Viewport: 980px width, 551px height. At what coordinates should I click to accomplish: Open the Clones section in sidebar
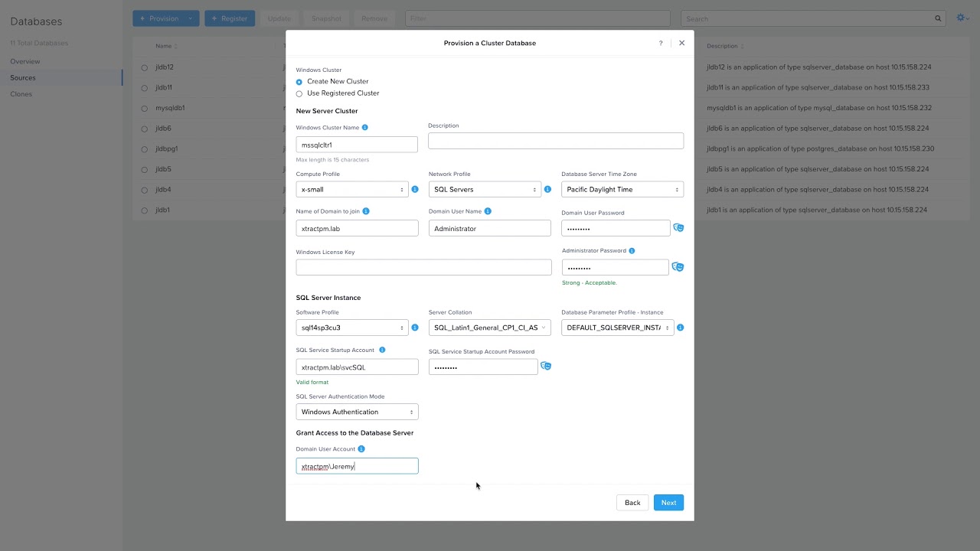click(21, 94)
